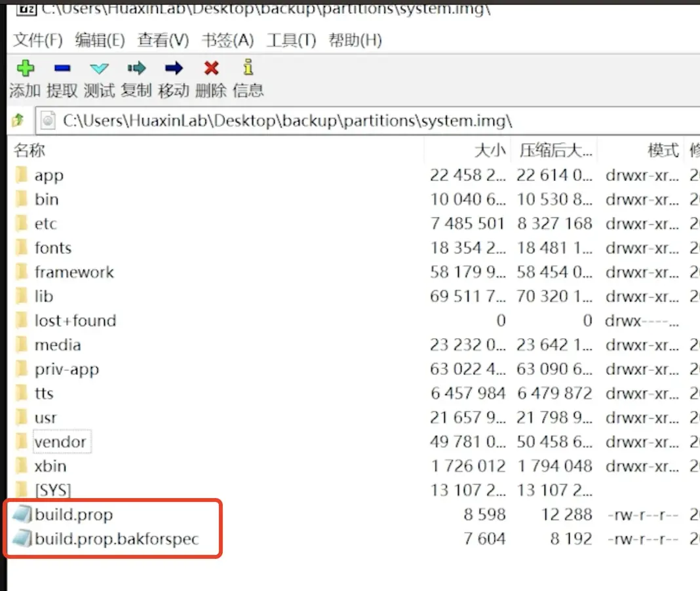Open the Help (帮助) menu
Screen dimensions: 700x591
[x=355, y=41]
